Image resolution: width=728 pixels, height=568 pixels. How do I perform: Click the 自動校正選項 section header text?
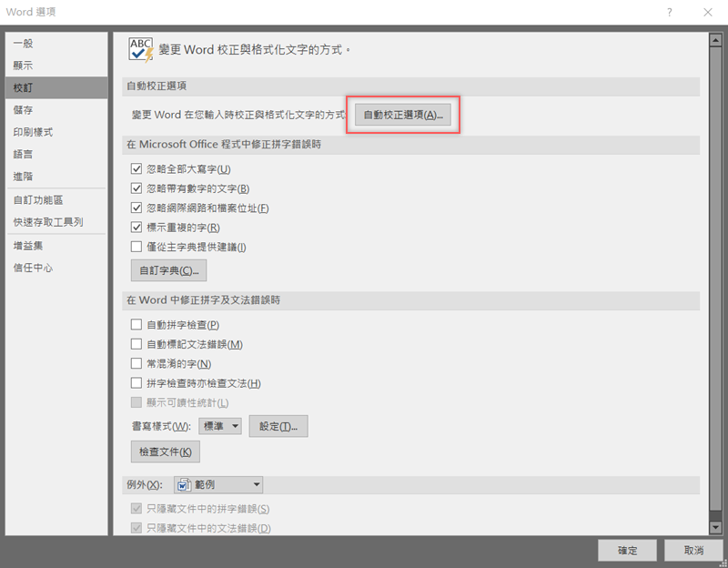pos(157,86)
